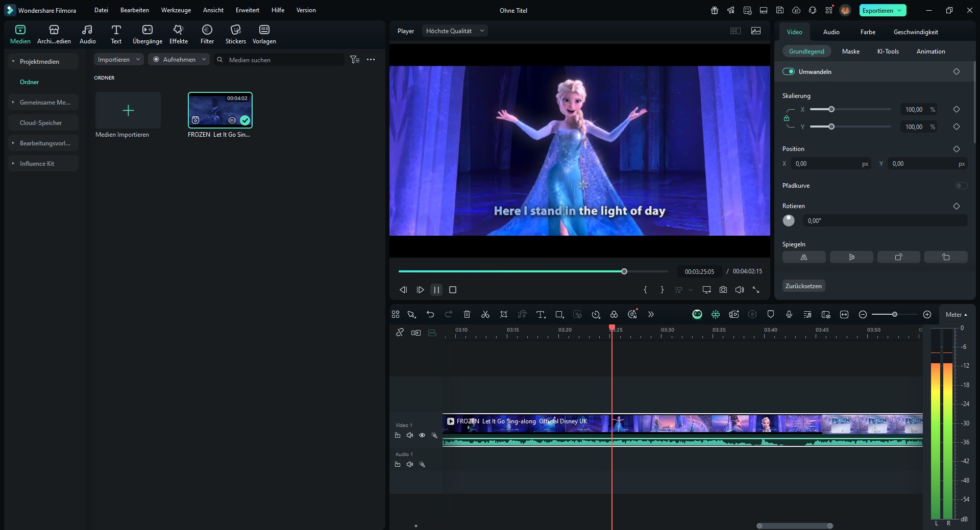Adjust the Skalierung Y slider
The width and height of the screenshot is (980, 530).
tap(831, 127)
